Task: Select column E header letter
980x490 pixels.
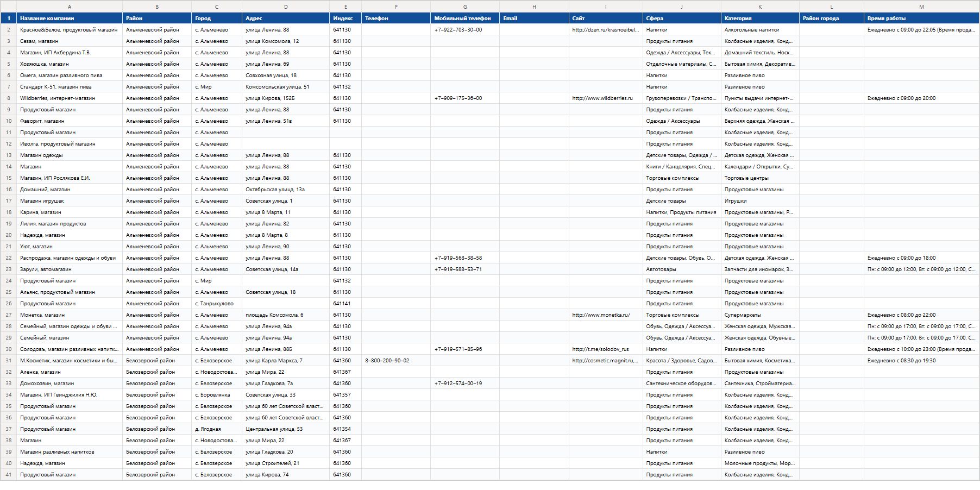Action: point(345,7)
